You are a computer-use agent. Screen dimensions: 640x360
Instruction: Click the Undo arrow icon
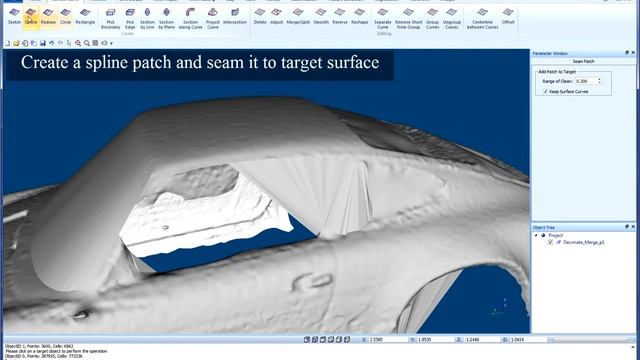point(51,43)
